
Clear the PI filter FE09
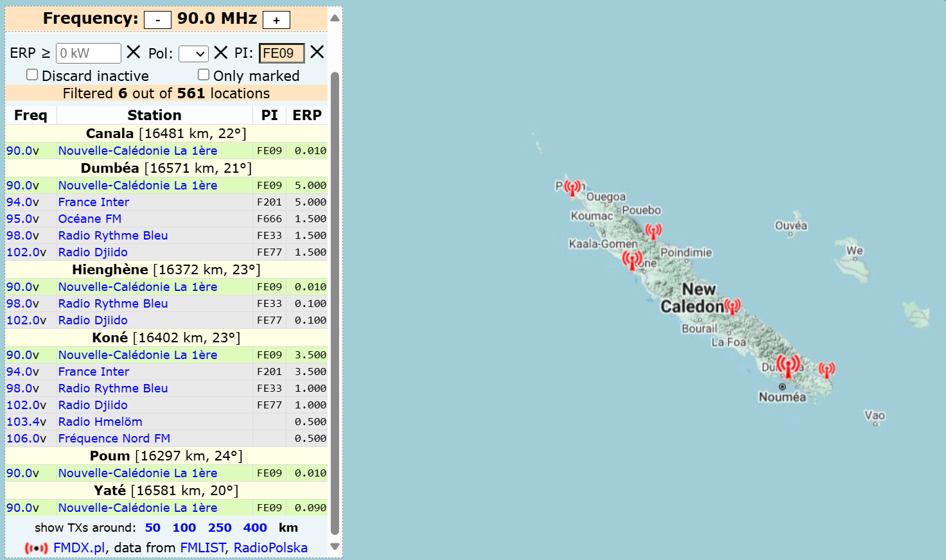[x=317, y=53]
